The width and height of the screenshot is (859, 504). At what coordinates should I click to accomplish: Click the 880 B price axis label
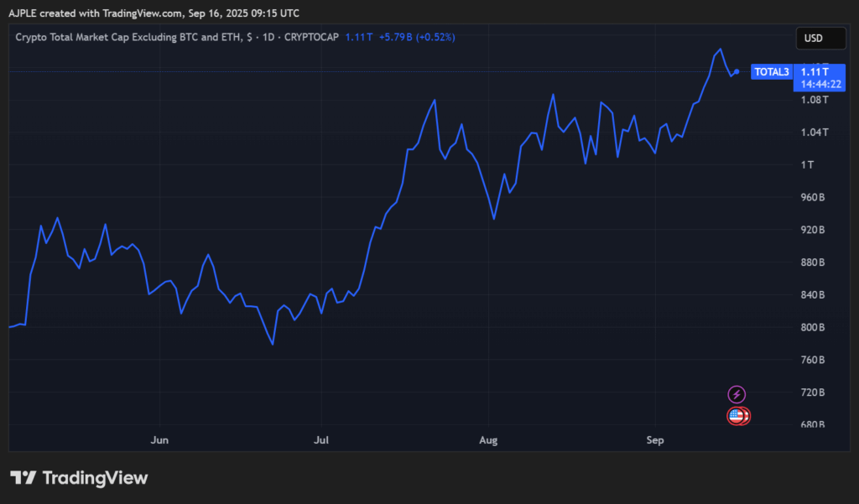pos(813,262)
